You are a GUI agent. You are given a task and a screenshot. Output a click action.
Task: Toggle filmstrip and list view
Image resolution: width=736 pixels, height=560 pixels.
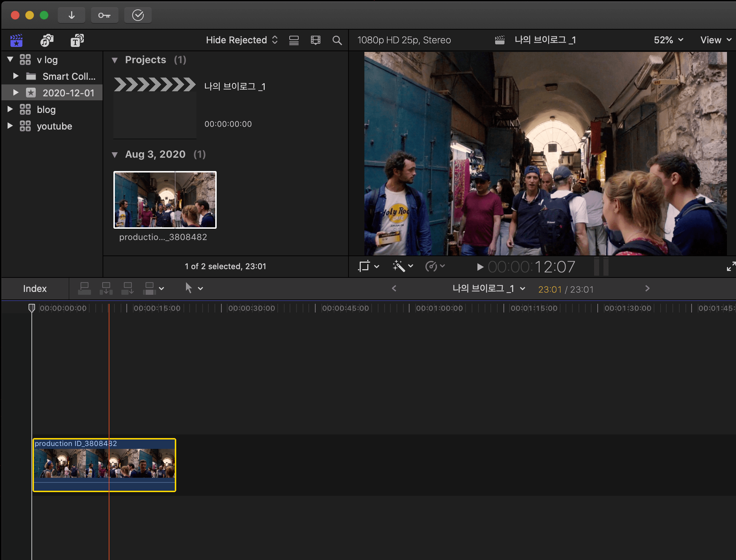(x=294, y=40)
